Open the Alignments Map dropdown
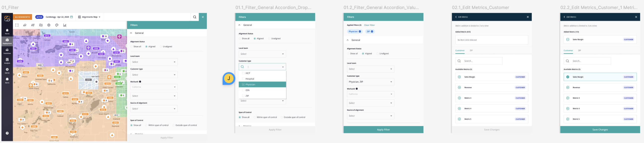644x143 pixels. 90,17
